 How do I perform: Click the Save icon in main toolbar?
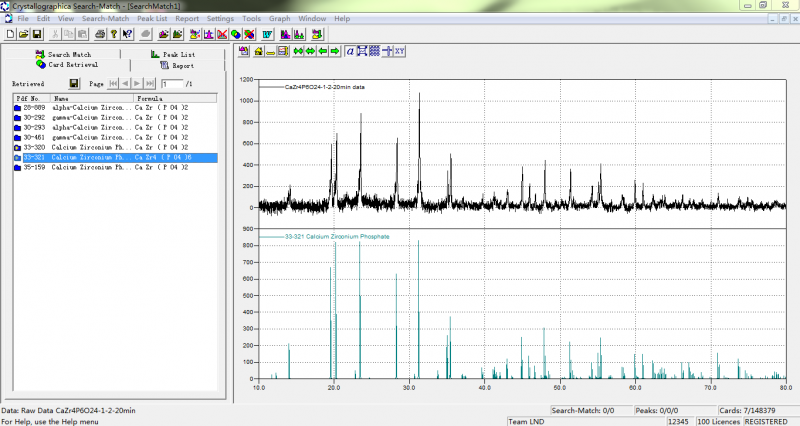click(37, 34)
